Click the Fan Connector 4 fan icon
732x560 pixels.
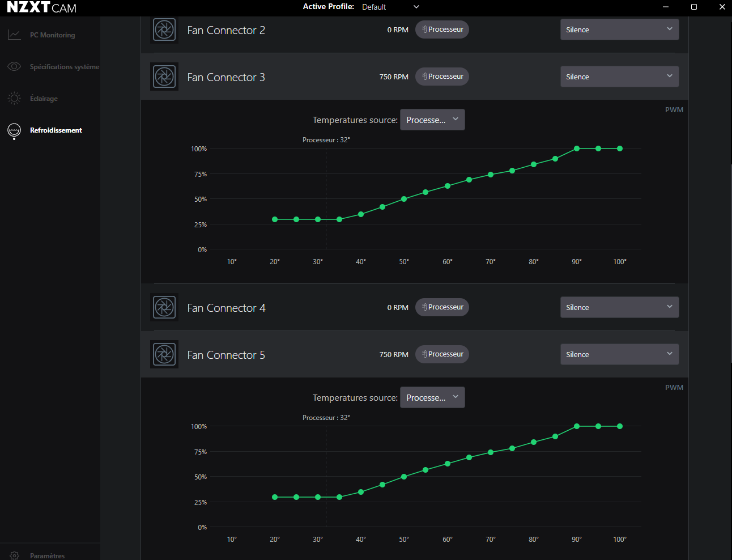click(x=164, y=308)
